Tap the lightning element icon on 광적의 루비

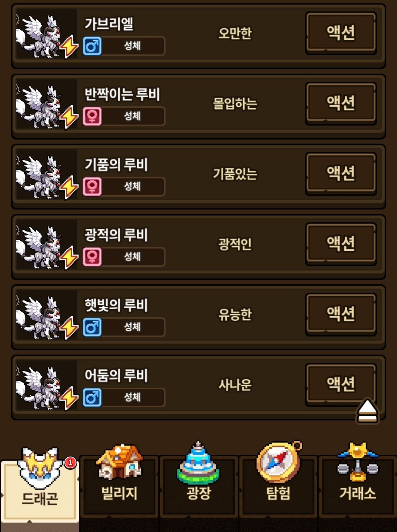pos(69,258)
